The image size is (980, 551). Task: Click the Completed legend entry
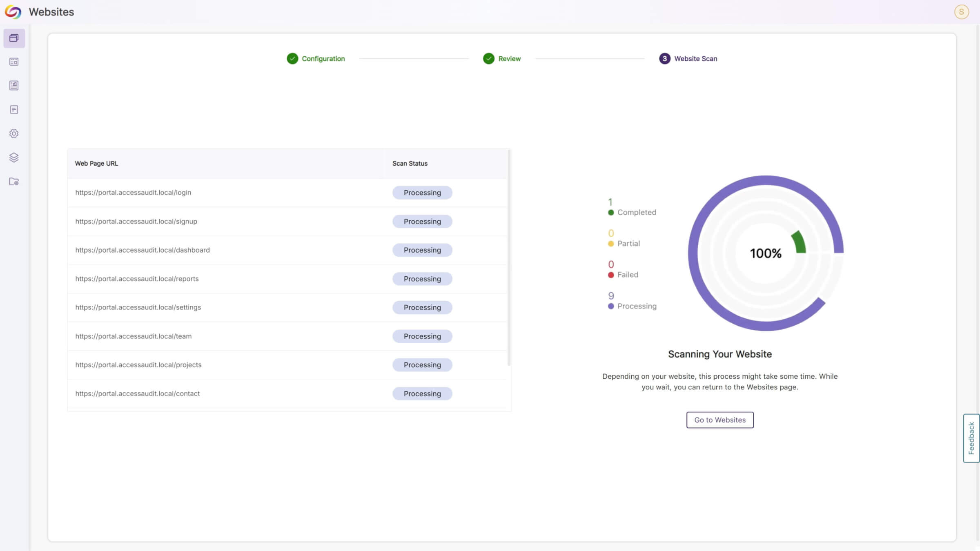(x=632, y=208)
